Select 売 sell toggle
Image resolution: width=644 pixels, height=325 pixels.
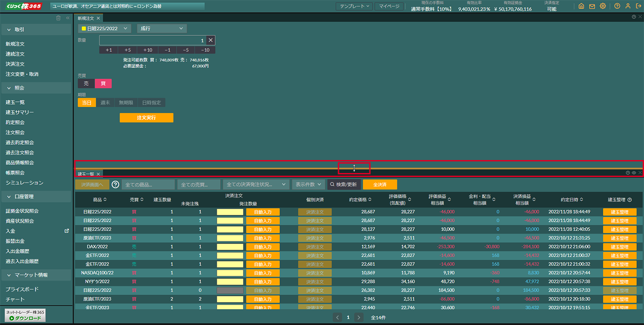click(86, 84)
